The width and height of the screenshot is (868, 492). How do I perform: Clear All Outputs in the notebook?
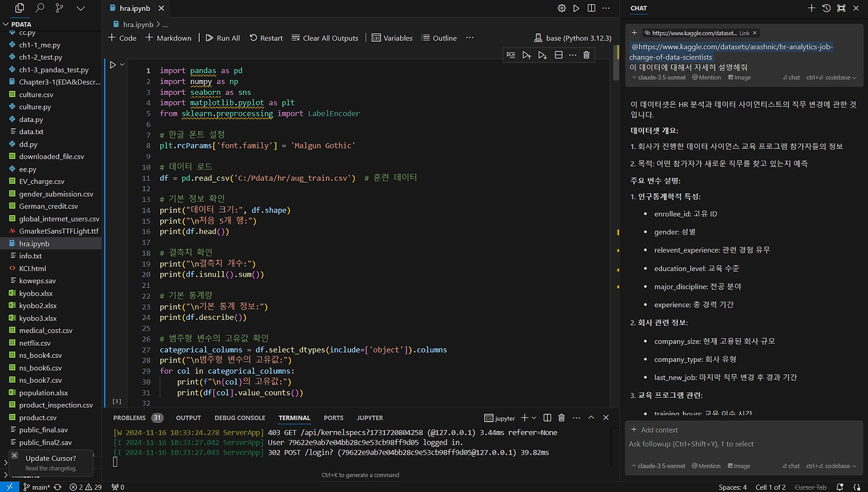325,38
